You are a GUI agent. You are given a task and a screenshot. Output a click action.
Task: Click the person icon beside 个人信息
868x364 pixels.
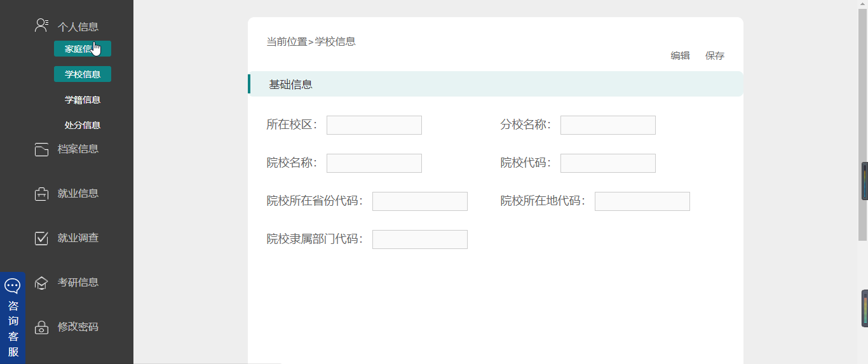41,25
